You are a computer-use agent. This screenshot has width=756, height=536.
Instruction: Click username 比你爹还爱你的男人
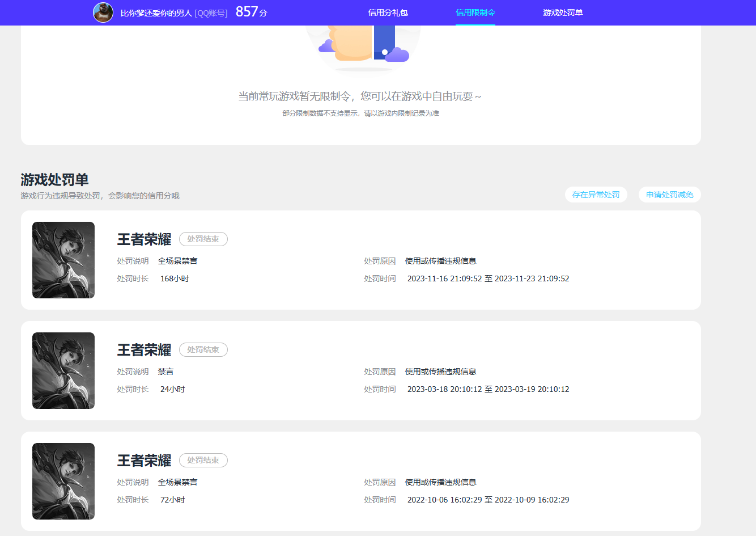[x=156, y=12]
